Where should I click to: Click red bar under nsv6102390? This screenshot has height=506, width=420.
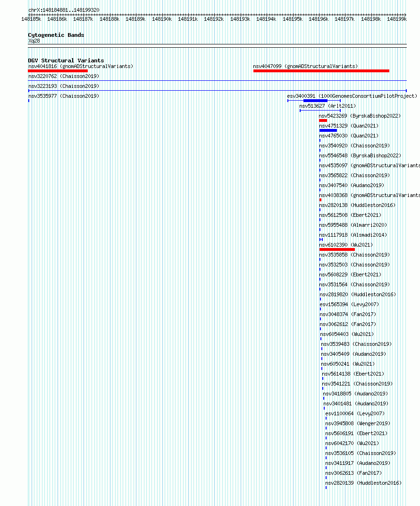(x=337, y=249)
